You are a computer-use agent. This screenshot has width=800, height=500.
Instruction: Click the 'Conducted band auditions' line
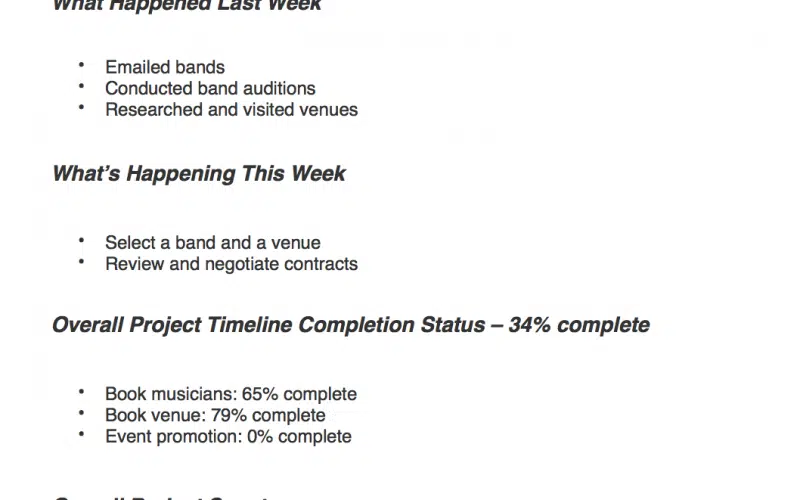210,89
